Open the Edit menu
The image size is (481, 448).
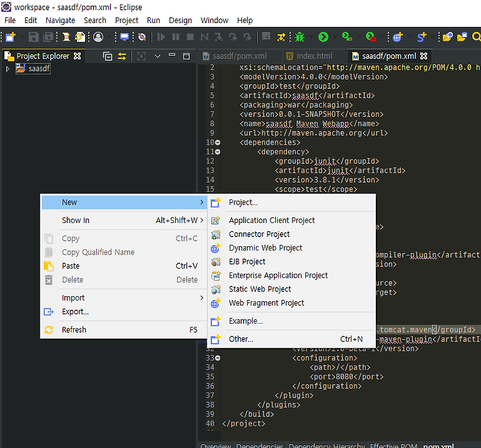[30, 21]
